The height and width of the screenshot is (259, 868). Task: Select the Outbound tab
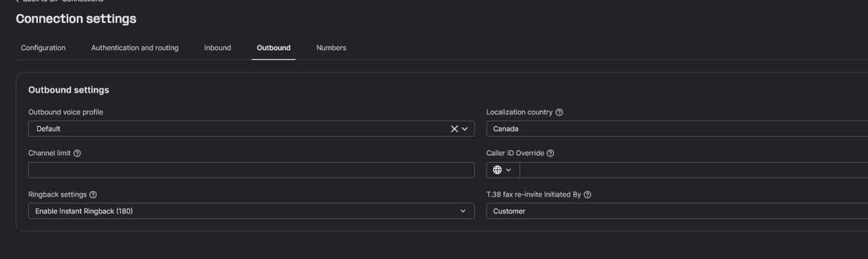[273, 48]
